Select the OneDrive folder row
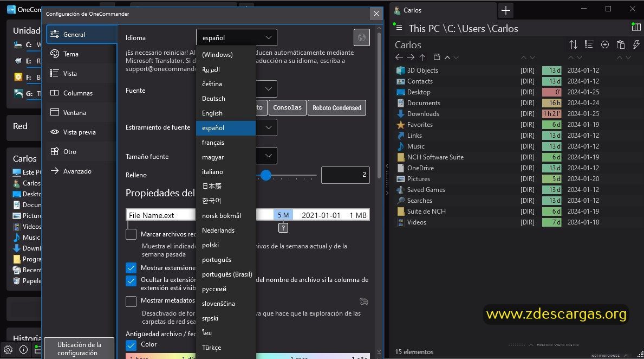Viewport: 644px width, 359px height. click(498, 168)
